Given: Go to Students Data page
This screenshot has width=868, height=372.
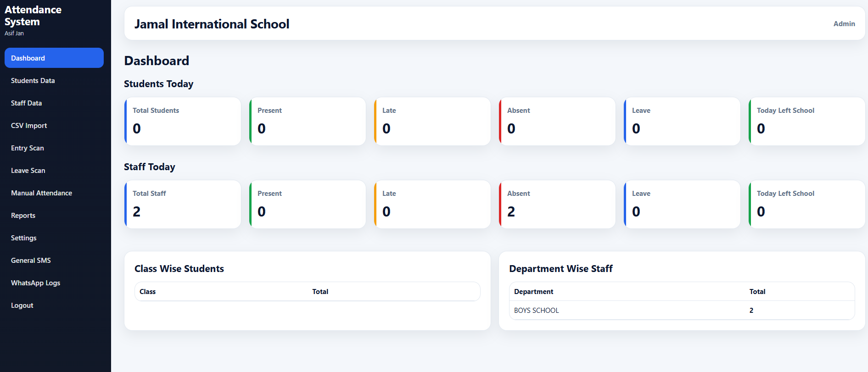Looking at the screenshot, I should [x=54, y=80].
